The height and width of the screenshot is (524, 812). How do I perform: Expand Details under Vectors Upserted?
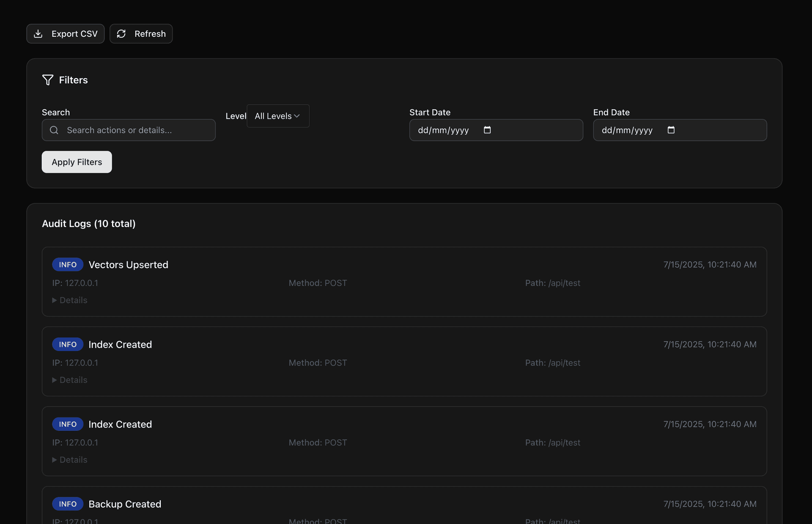[x=70, y=300]
